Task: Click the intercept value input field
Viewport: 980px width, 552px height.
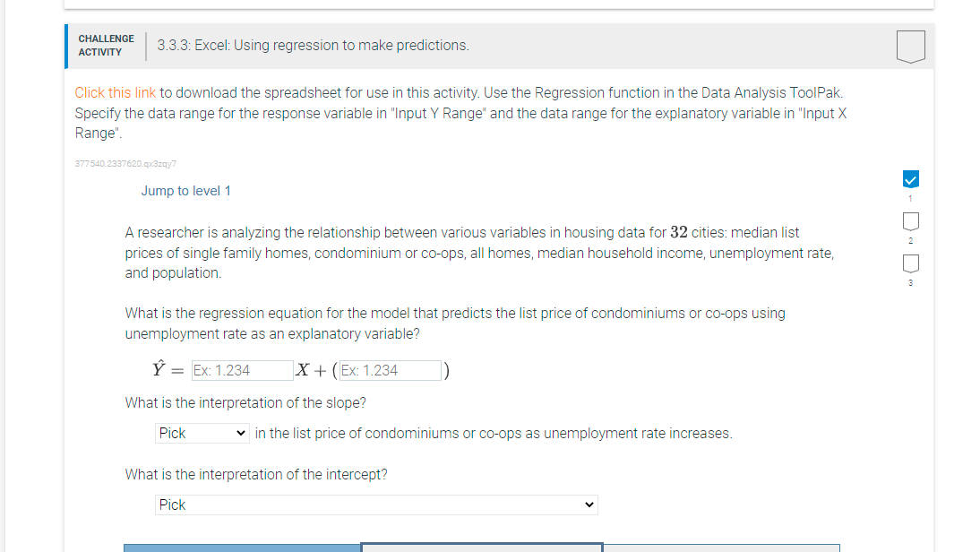Action: [390, 370]
